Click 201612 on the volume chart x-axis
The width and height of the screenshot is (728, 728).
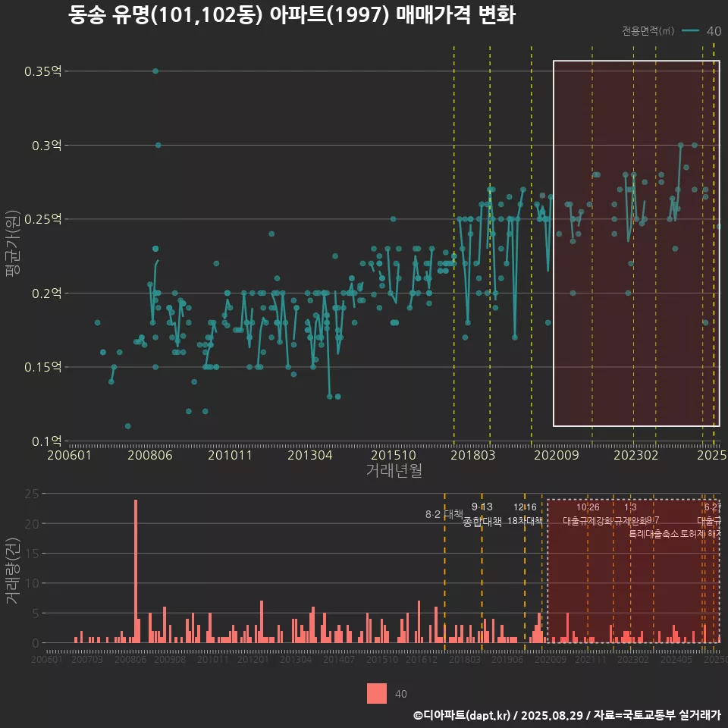pos(422,659)
